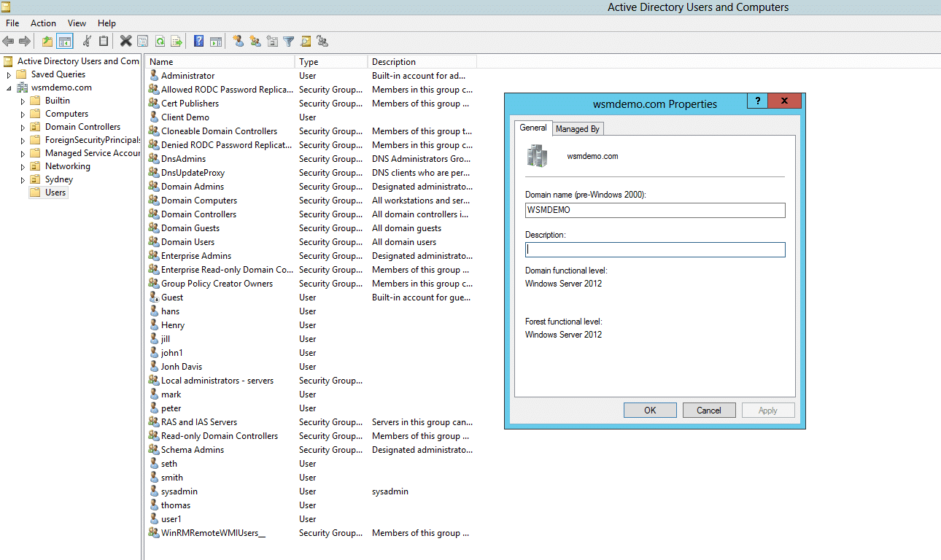Click the Create new group toolbar icon

pos(255,42)
